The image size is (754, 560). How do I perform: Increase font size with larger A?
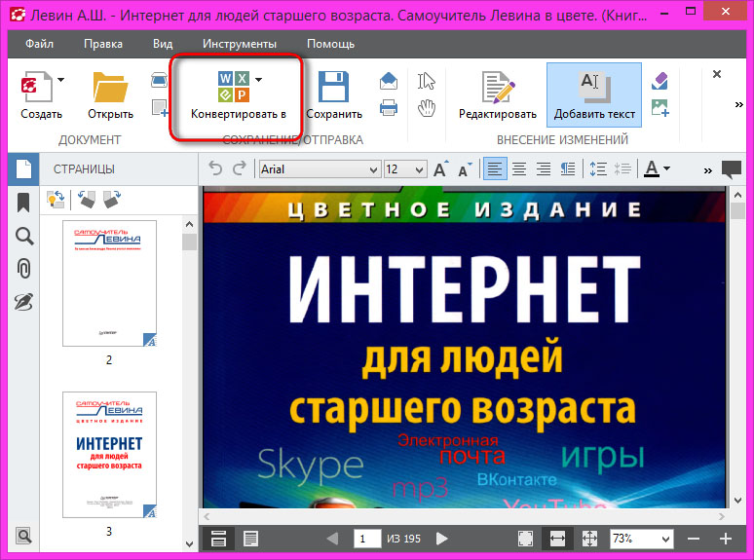441,169
